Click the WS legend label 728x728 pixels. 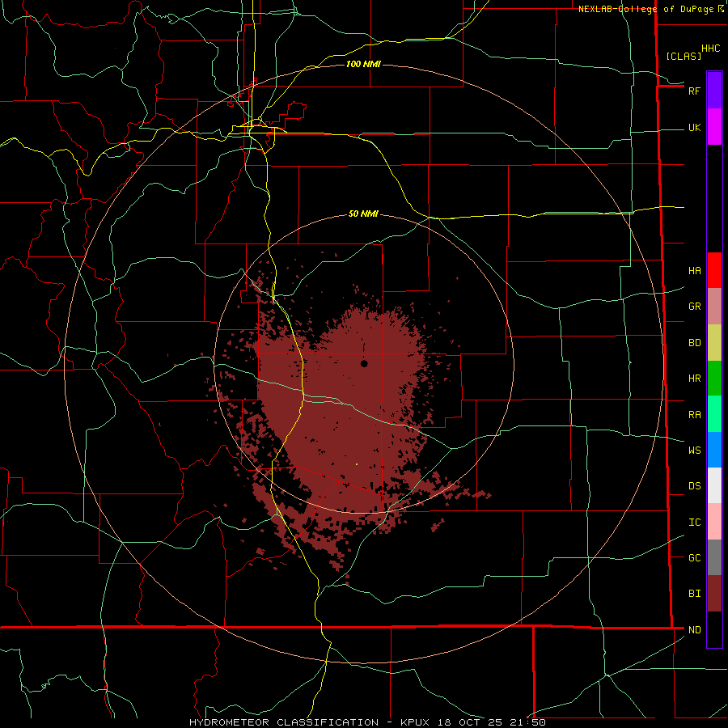coord(694,451)
